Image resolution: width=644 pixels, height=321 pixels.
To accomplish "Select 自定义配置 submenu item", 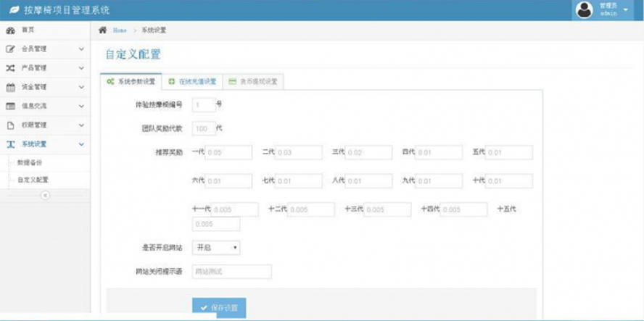I will coord(45,180).
